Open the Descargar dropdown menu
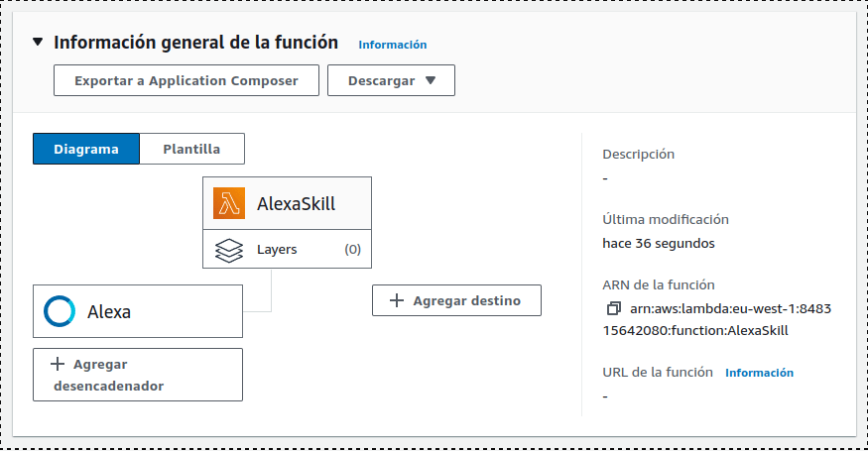The height and width of the screenshot is (451, 868). pyautogui.click(x=392, y=80)
